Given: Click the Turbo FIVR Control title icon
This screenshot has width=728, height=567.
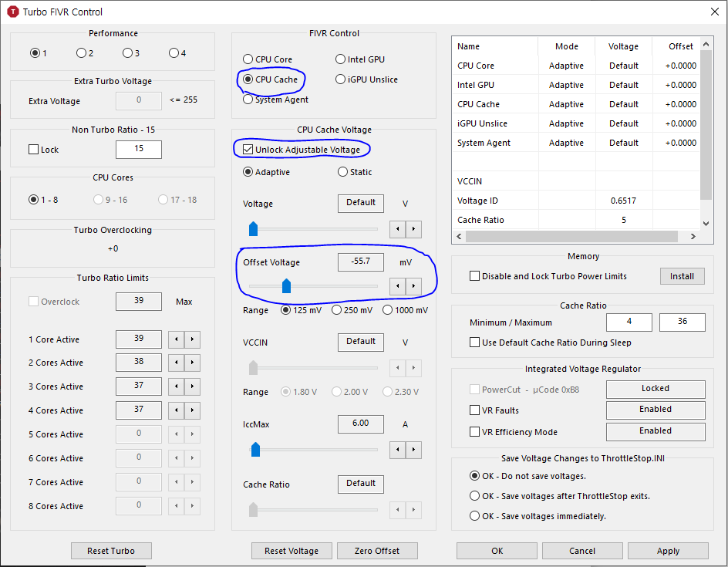Looking at the screenshot, I should pos(13,12).
